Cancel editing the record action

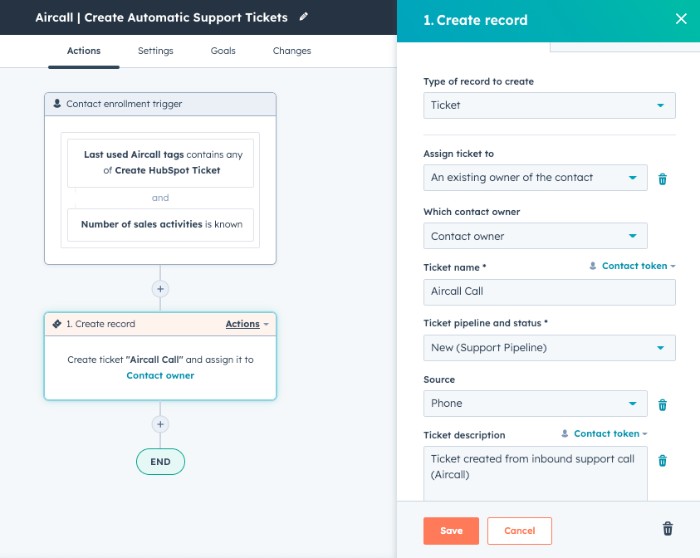coord(519,531)
